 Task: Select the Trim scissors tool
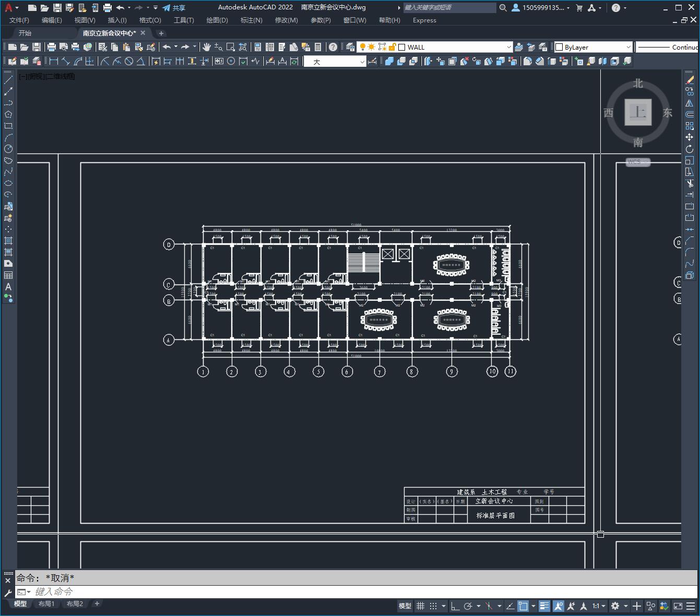(690, 183)
